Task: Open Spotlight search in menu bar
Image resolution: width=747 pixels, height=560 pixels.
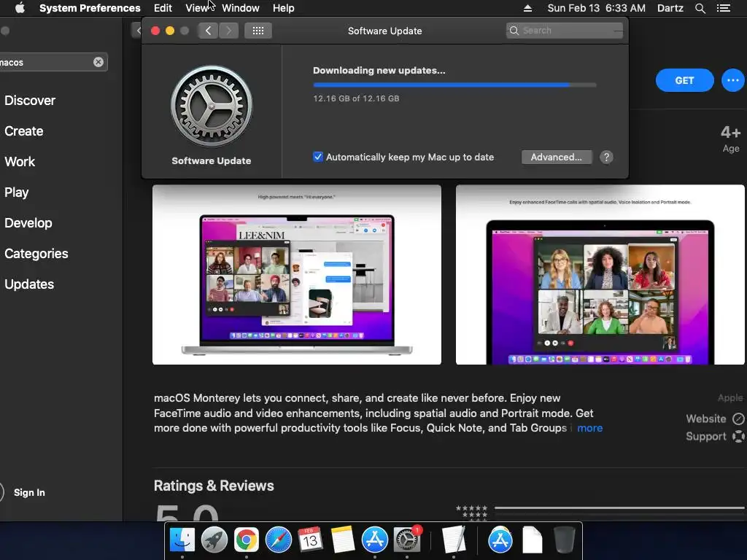Action: (x=700, y=8)
